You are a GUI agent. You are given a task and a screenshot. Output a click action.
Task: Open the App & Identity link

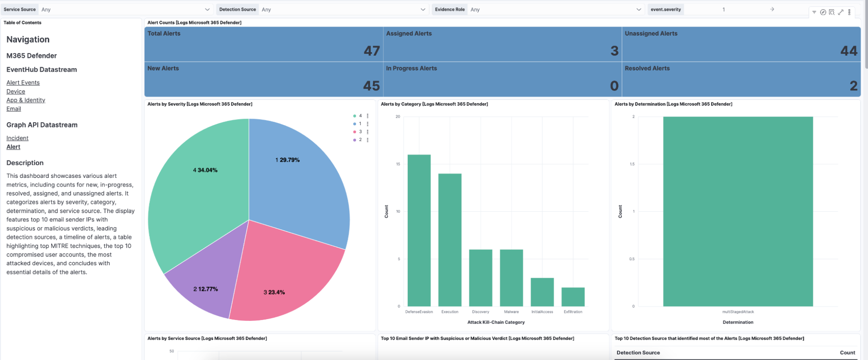click(x=26, y=100)
